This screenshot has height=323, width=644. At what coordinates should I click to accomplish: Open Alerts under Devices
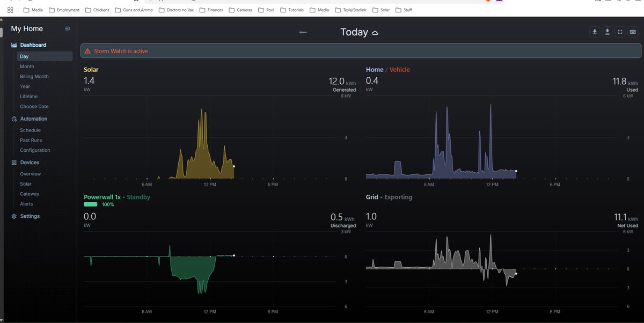pos(26,204)
